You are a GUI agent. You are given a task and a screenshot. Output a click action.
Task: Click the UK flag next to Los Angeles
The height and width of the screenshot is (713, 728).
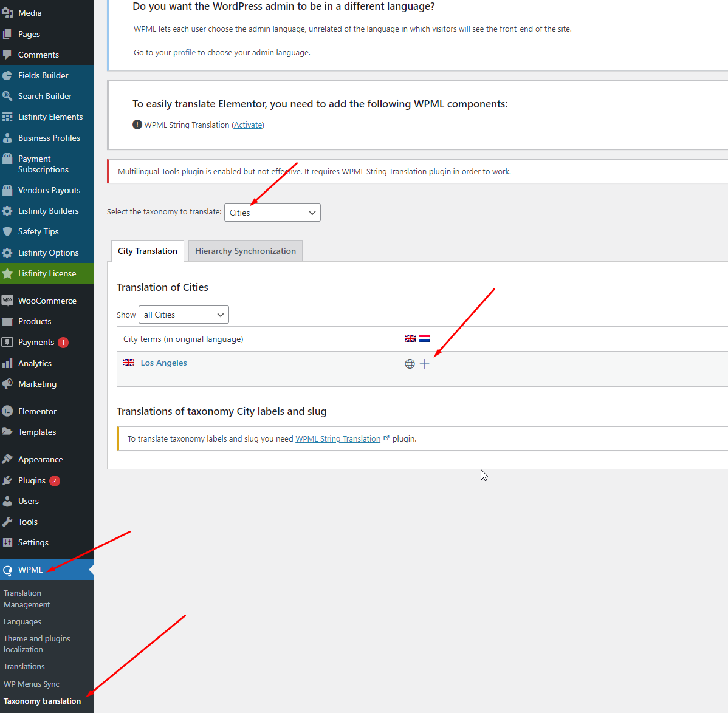coord(129,363)
